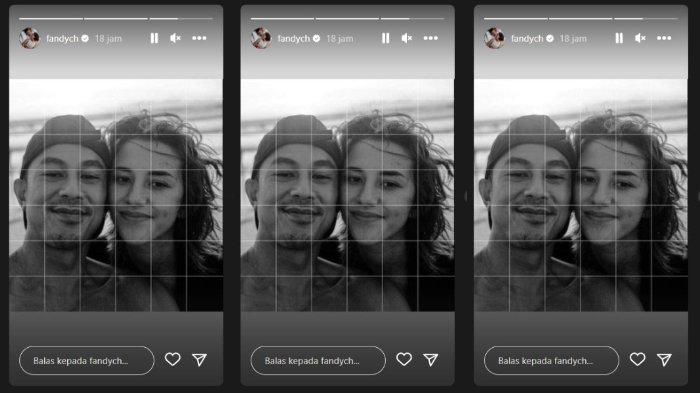Screen dimensions: 700x393
Task: Click fandych username in the left panel
Action: (62, 39)
